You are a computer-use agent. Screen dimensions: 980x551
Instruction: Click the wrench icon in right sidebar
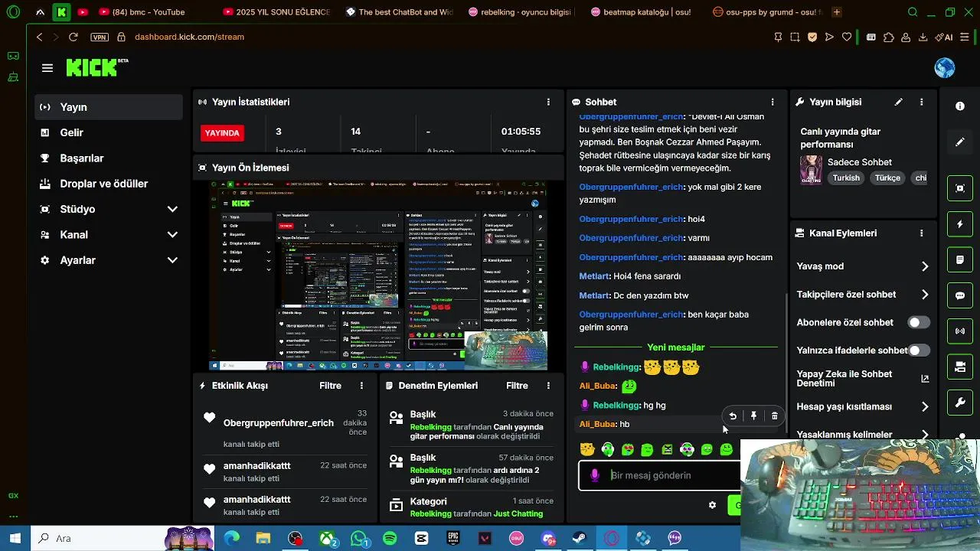(x=960, y=403)
